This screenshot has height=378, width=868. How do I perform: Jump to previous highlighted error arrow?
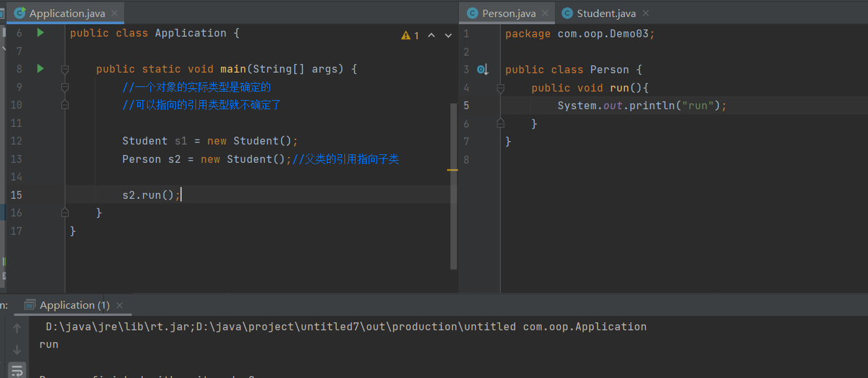click(x=431, y=35)
